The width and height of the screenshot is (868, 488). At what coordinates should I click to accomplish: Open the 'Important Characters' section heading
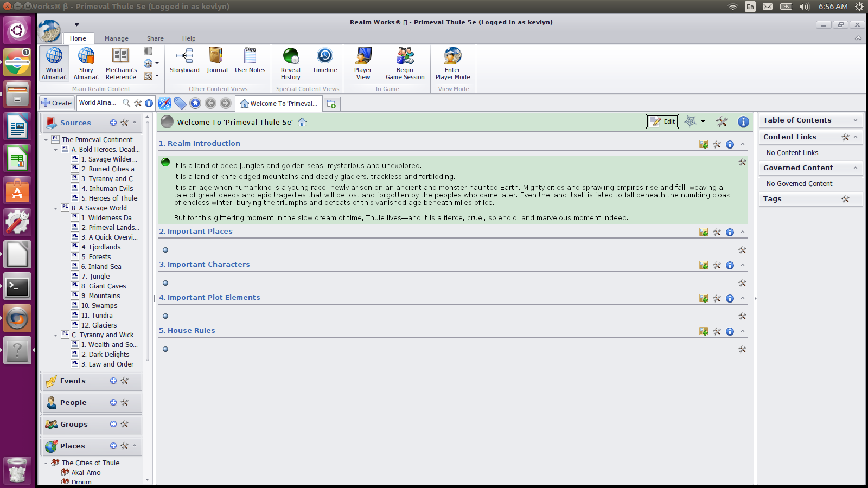coord(205,265)
